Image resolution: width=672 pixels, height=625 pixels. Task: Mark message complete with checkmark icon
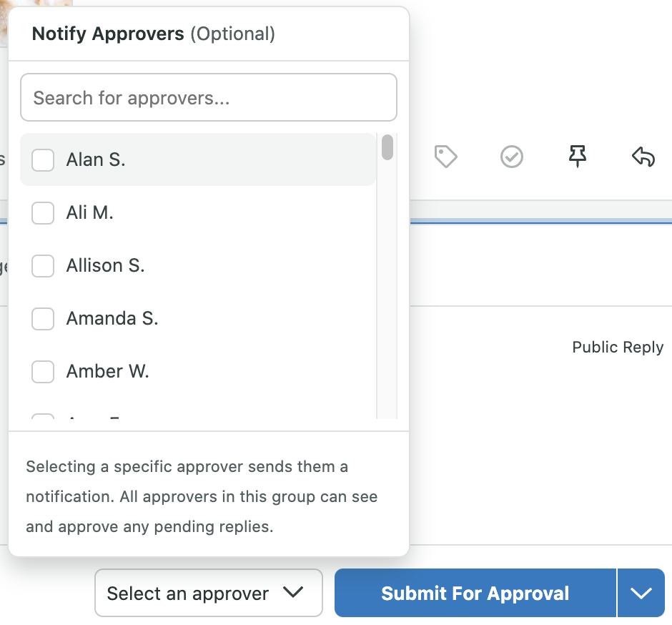click(x=512, y=157)
